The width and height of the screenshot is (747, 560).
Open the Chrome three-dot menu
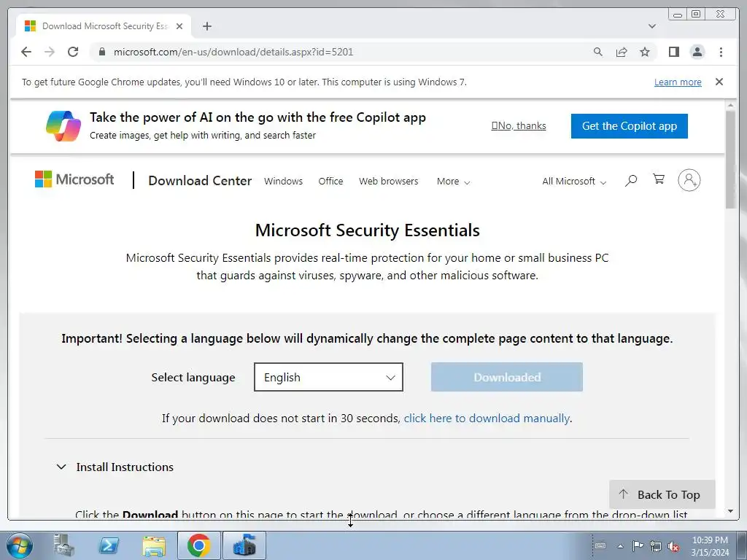[x=721, y=52]
